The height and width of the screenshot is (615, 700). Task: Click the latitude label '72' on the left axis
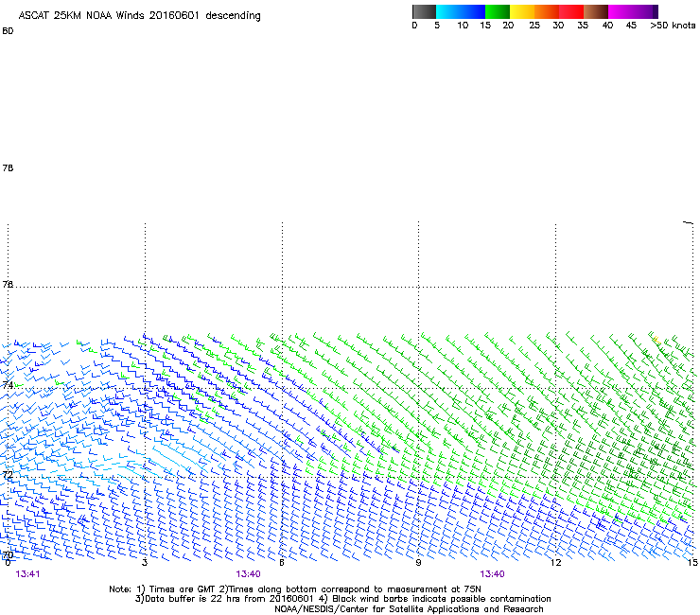point(8,475)
